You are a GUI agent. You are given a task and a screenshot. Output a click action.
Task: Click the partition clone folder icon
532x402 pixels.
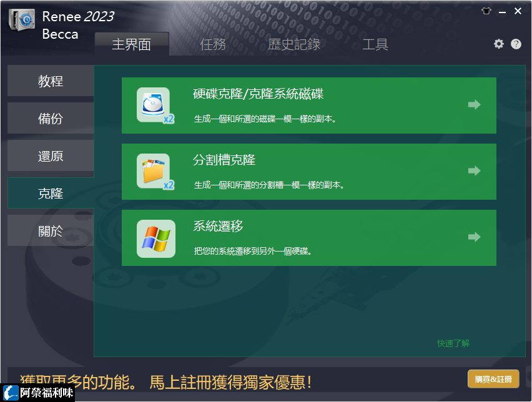(155, 172)
